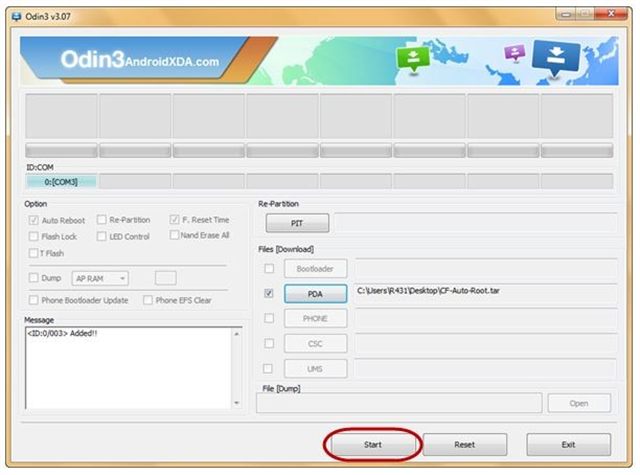Click the Open dump file button
The width and height of the screenshot is (640, 475).
pos(579,403)
